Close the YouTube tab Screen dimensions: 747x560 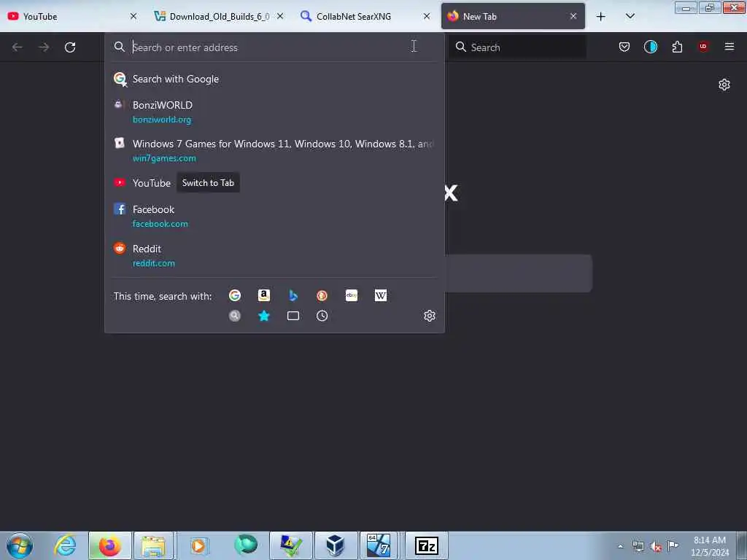133,16
